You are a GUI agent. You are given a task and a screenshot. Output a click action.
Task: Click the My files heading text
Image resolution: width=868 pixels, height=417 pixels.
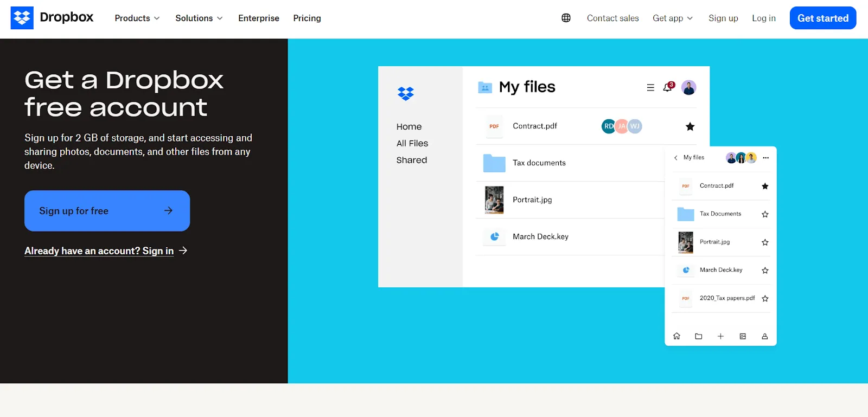point(527,87)
